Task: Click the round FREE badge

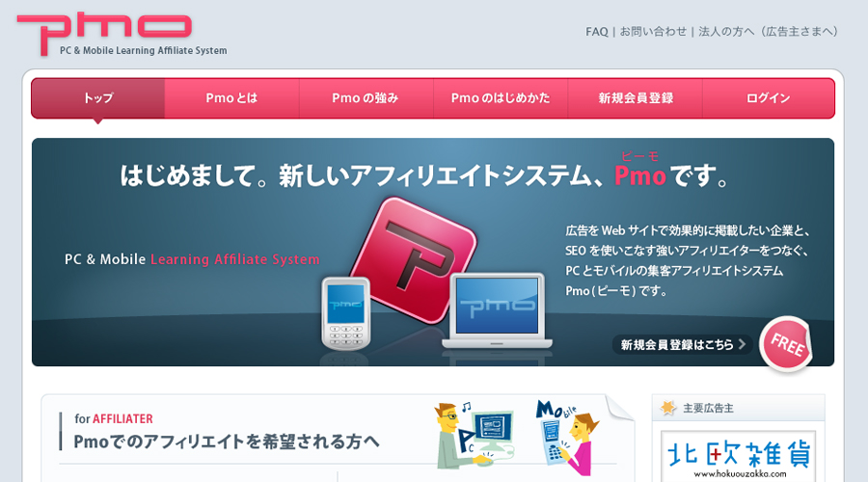Action: (786, 344)
